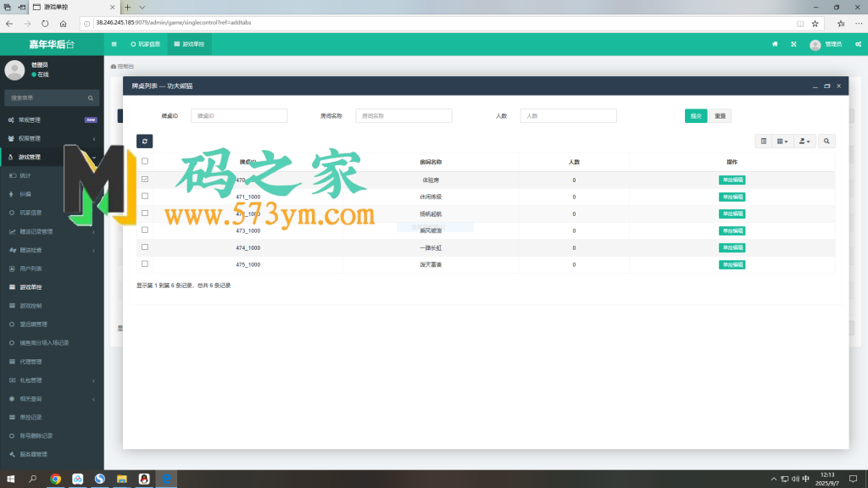Minimize the 牌桌列表 dialog
Viewport: 868px width, 488px height.
pyautogui.click(x=815, y=86)
